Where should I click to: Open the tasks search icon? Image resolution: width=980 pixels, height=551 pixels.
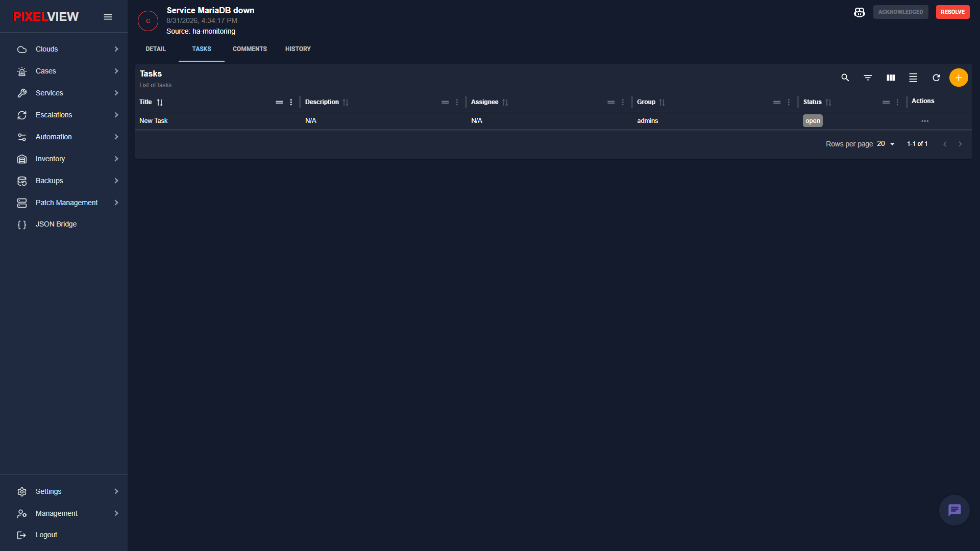click(x=845, y=78)
